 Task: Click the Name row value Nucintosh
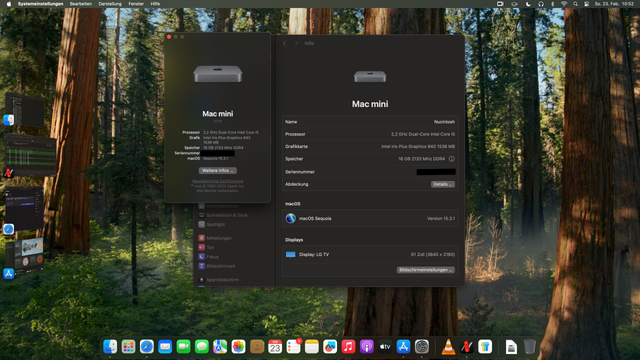444,122
